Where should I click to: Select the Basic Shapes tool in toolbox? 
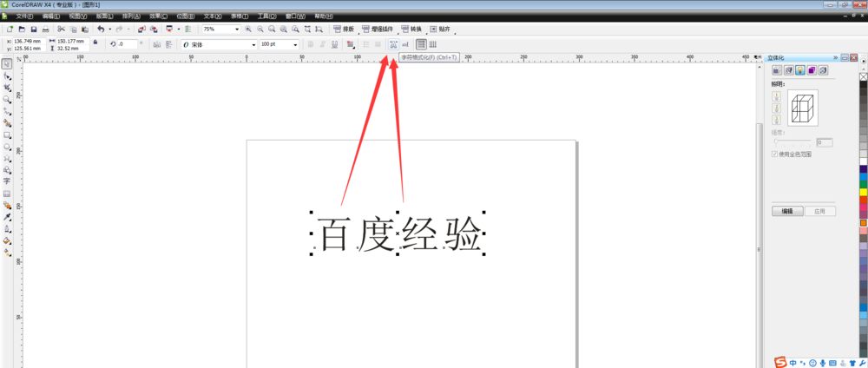click(7, 169)
